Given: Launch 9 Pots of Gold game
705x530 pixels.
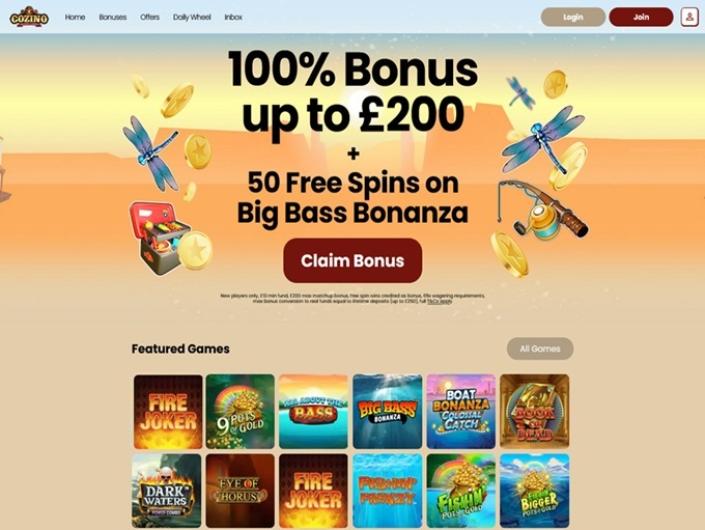Looking at the screenshot, I should (x=240, y=411).
